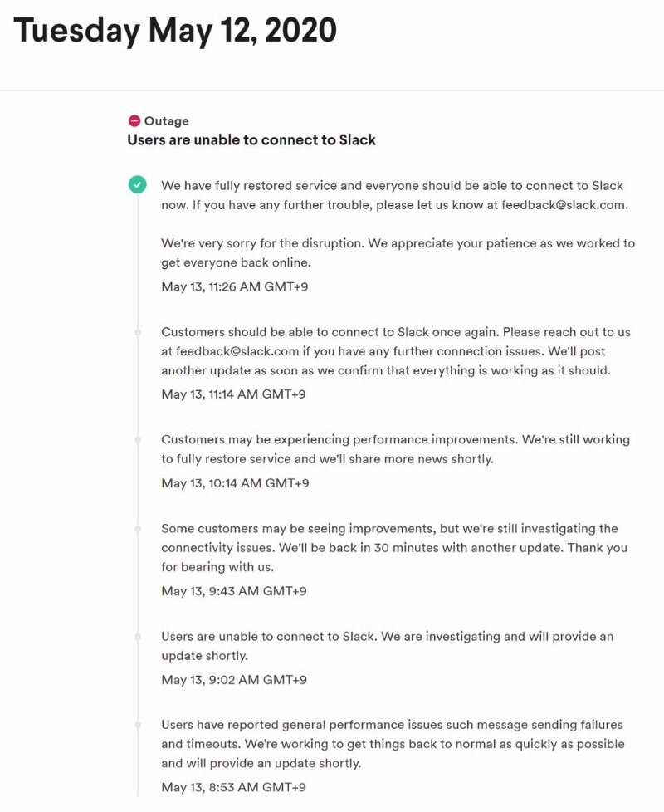
Task: Open the "Users are unable to connect to Slack" incident title
Action: pyautogui.click(x=251, y=140)
